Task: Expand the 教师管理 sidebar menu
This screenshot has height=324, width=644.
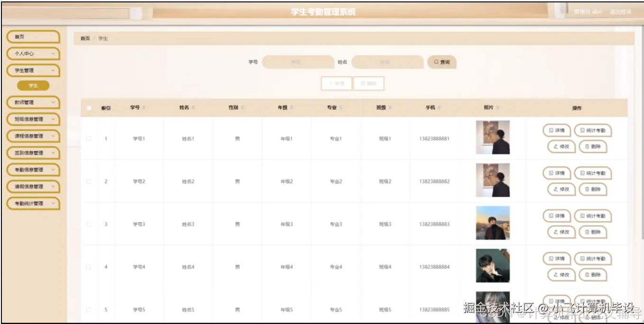Action: coord(33,102)
